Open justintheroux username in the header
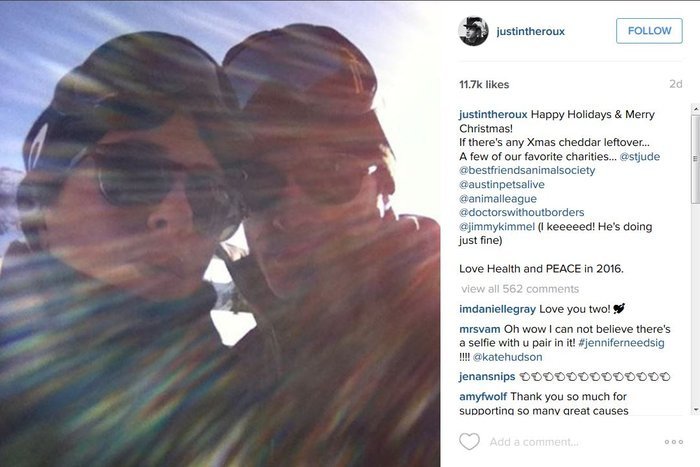Image resolution: width=700 pixels, height=467 pixels. tap(530, 31)
